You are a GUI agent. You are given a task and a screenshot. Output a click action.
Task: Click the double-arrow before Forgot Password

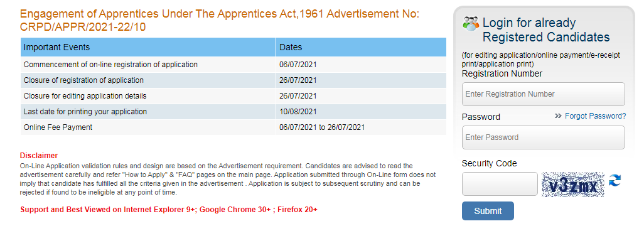point(558,116)
